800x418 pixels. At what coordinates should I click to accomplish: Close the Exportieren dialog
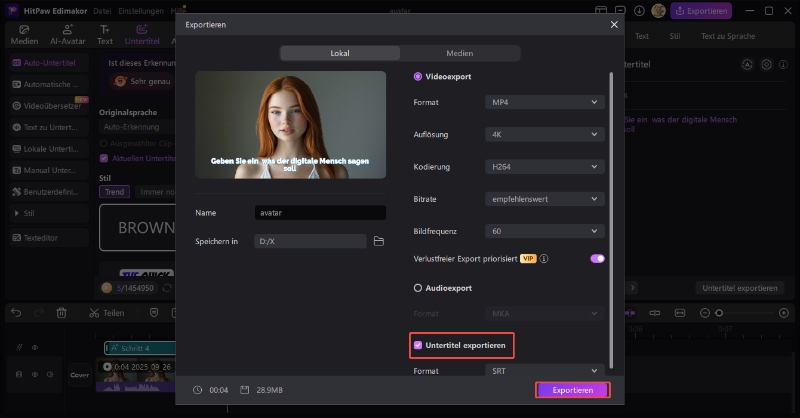point(613,23)
